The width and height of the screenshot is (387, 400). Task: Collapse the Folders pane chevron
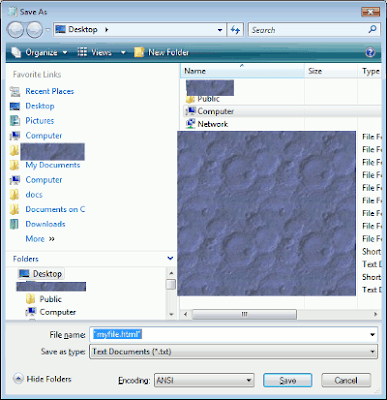click(x=170, y=258)
